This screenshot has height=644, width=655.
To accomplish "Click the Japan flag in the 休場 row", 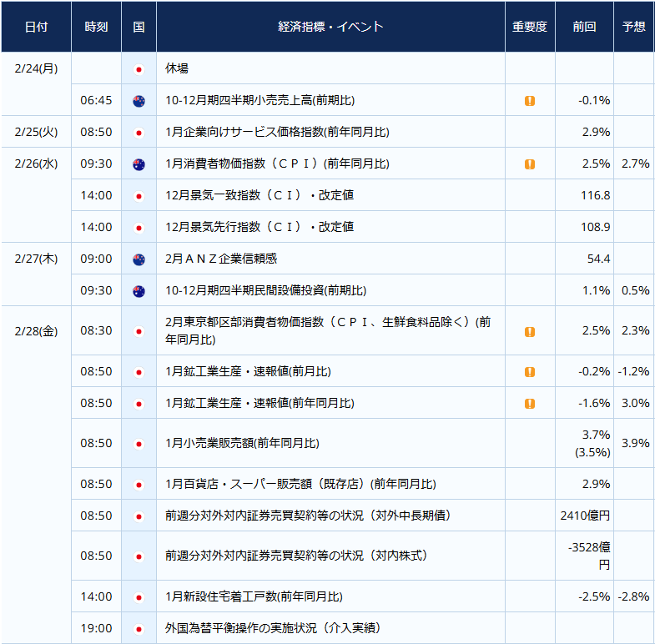I will tap(139, 69).
